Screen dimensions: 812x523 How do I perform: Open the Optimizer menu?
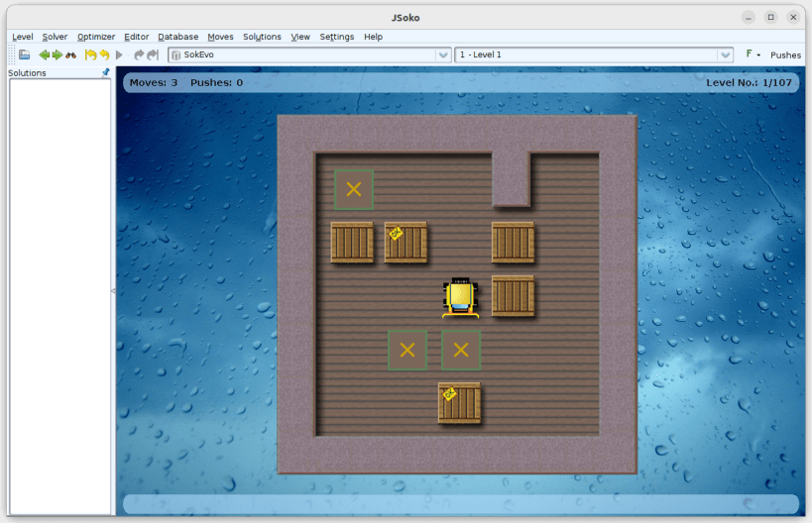click(x=96, y=37)
